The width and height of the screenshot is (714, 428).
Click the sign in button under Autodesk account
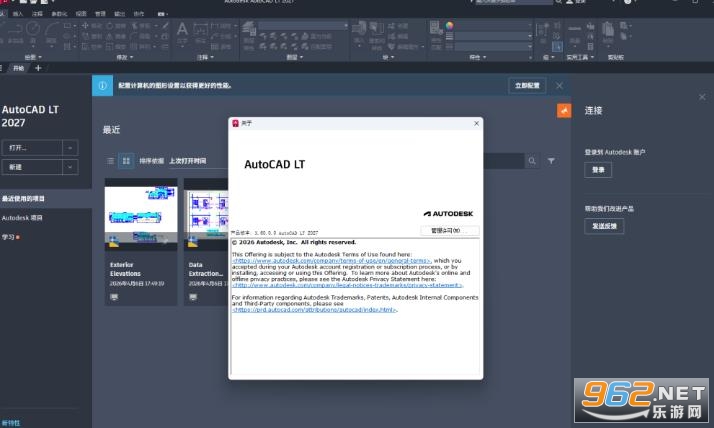[598, 170]
